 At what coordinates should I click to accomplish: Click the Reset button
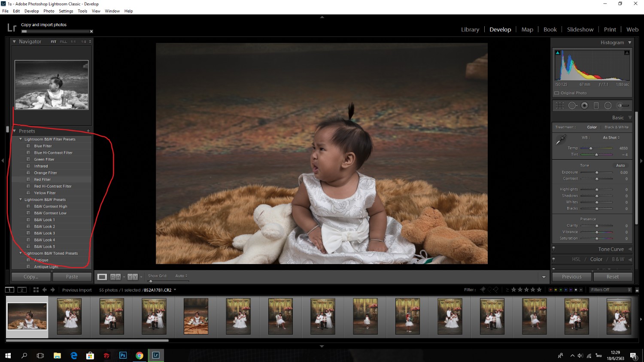pos(613,277)
